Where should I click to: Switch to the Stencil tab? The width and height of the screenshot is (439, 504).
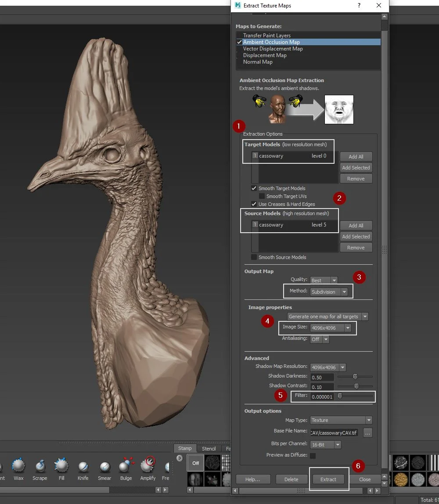point(209,448)
